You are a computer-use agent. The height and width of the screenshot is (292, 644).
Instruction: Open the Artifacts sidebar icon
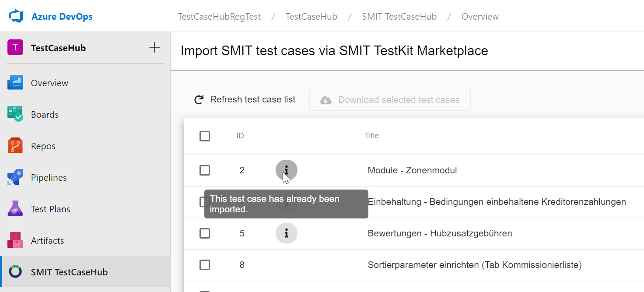(x=15, y=240)
